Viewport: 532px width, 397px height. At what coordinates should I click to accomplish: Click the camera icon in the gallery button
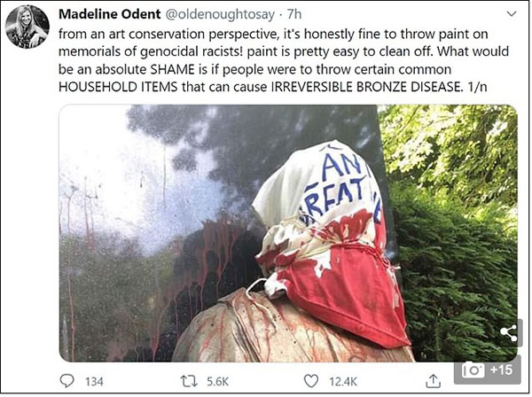point(474,370)
